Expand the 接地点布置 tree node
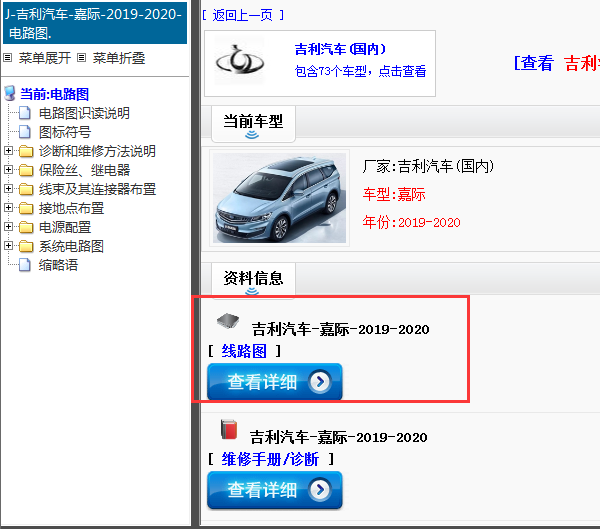This screenshot has height=529, width=600. (x=8, y=207)
